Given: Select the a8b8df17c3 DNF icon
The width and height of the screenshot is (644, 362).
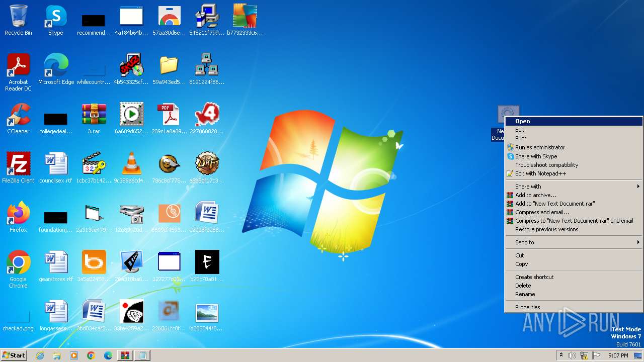Looking at the screenshot, I should 207,168.
